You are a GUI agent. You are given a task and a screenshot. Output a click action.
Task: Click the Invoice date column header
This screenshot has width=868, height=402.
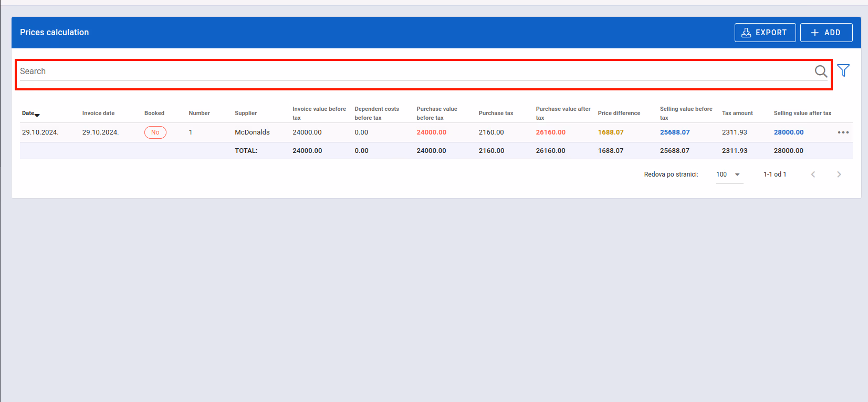click(x=98, y=114)
